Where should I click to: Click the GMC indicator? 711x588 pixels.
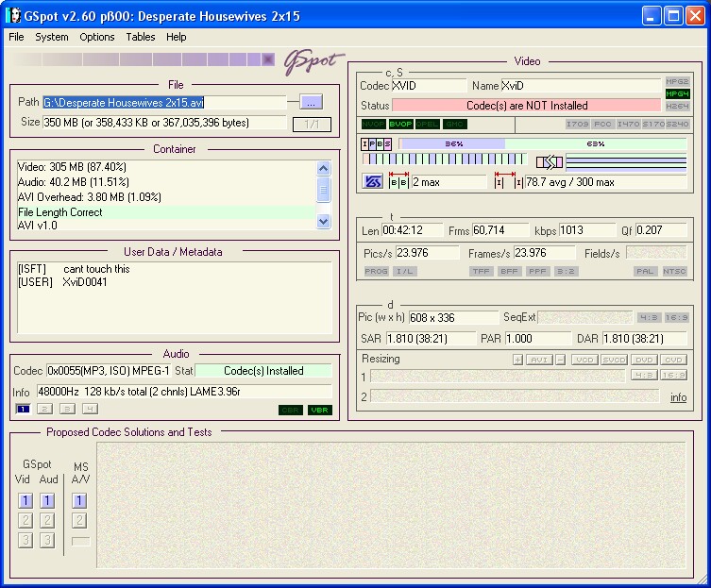click(x=455, y=124)
